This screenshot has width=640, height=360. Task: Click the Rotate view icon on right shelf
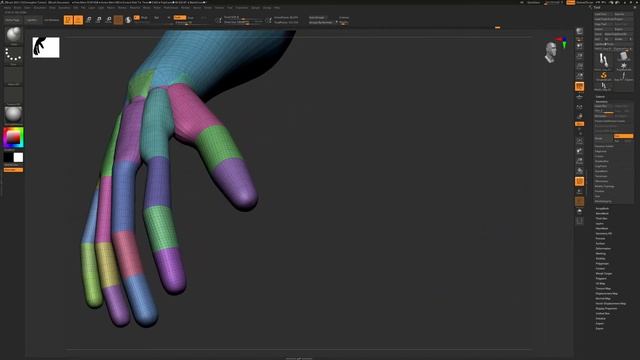(x=580, y=171)
